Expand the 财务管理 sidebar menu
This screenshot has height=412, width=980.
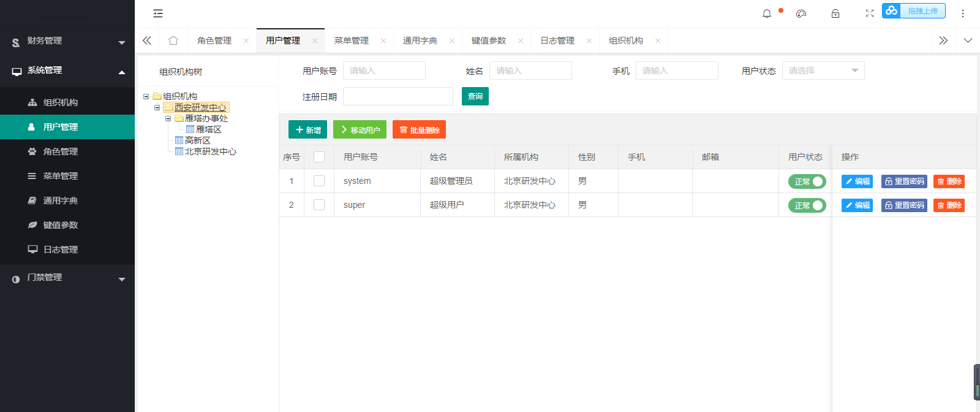[67, 41]
